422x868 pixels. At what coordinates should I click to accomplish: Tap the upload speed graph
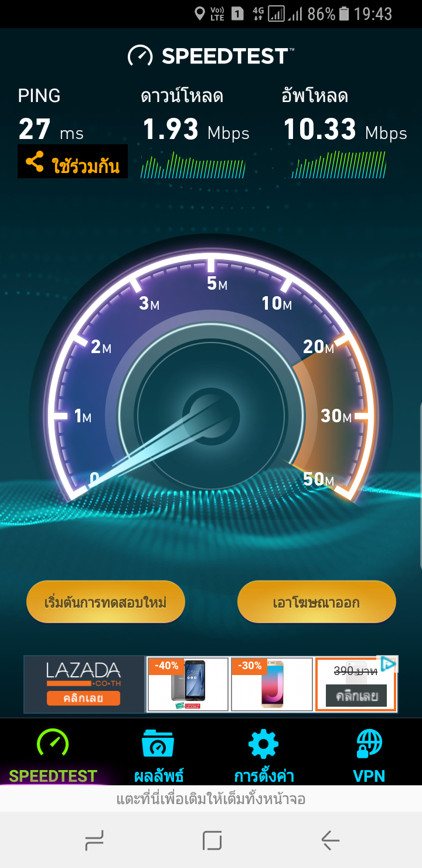(339, 165)
